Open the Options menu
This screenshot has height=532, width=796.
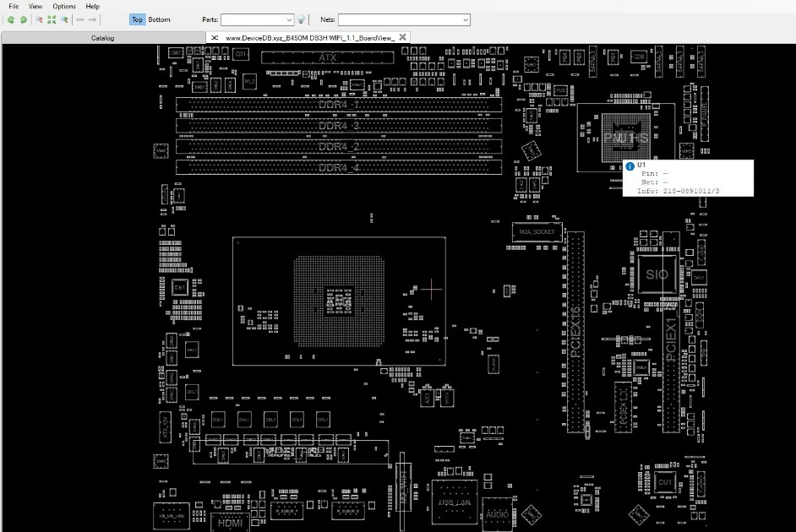(64, 6)
